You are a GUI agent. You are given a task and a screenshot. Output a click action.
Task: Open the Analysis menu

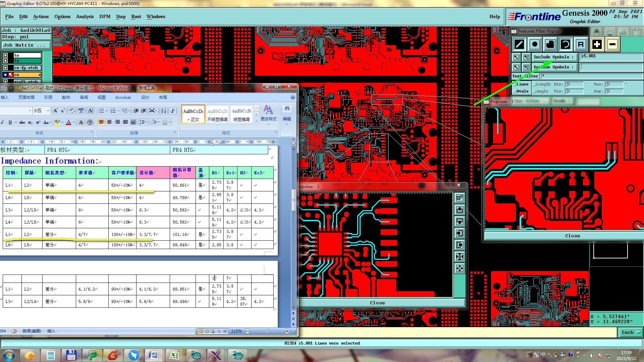[x=85, y=16]
